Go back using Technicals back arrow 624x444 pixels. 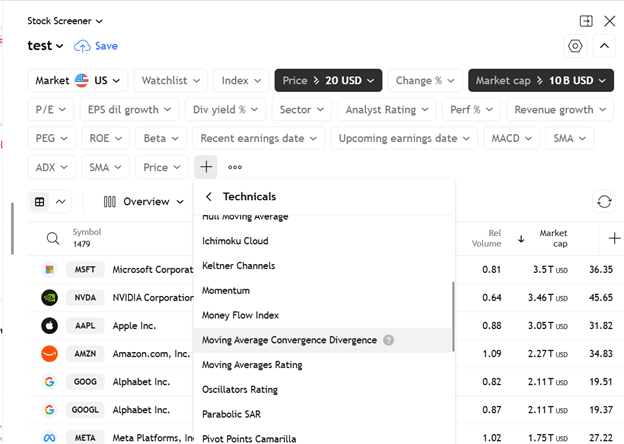tap(209, 197)
